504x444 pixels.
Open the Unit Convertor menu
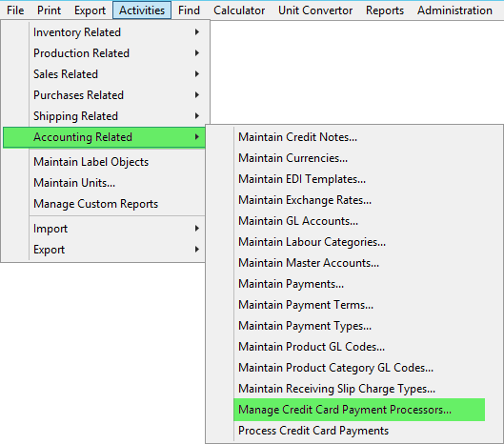click(315, 10)
